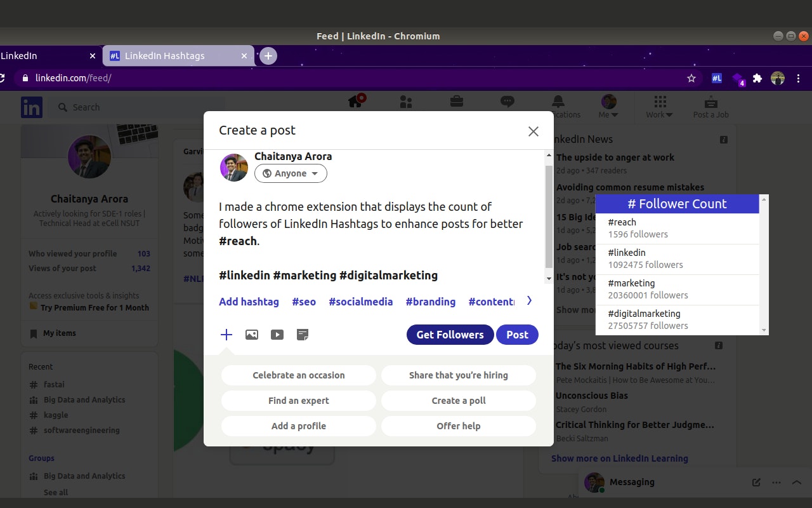Screen dimensions: 812x508
Task: Click Views of your post
Action: [x=89, y=268]
